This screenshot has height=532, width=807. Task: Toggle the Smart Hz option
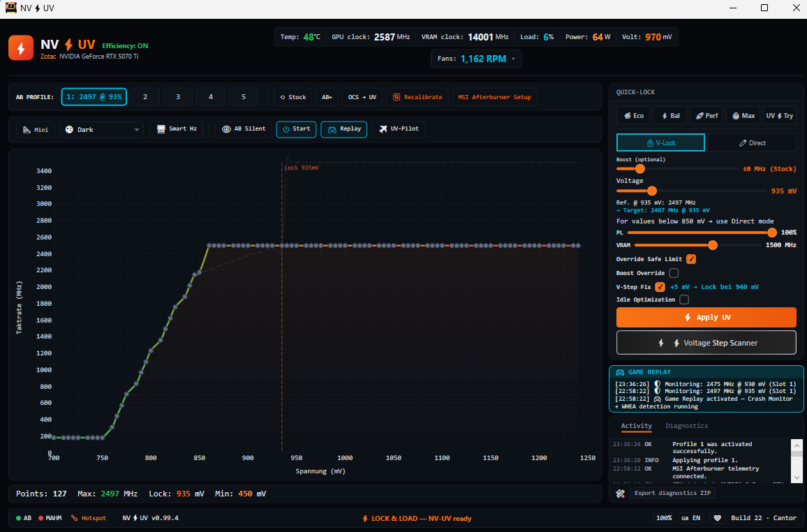click(x=177, y=128)
